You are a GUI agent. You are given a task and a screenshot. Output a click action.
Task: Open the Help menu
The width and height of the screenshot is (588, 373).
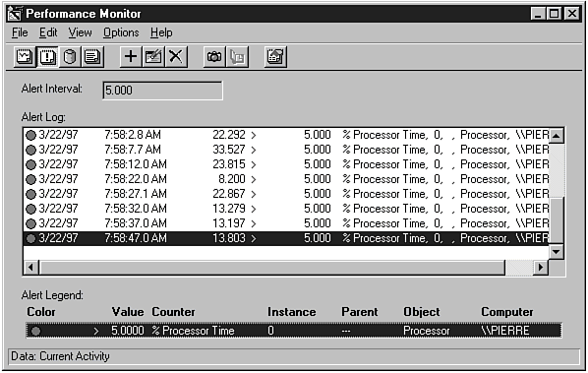coord(161,32)
